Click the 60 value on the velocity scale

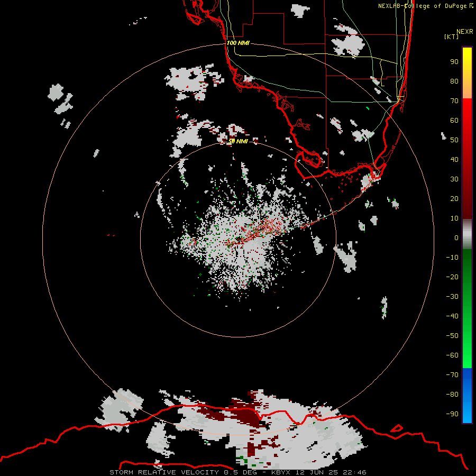click(x=454, y=120)
